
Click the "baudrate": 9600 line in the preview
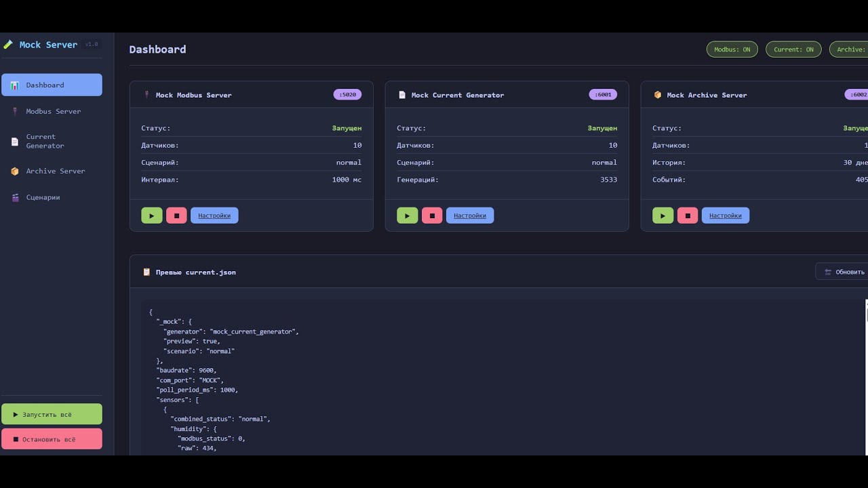pos(186,371)
